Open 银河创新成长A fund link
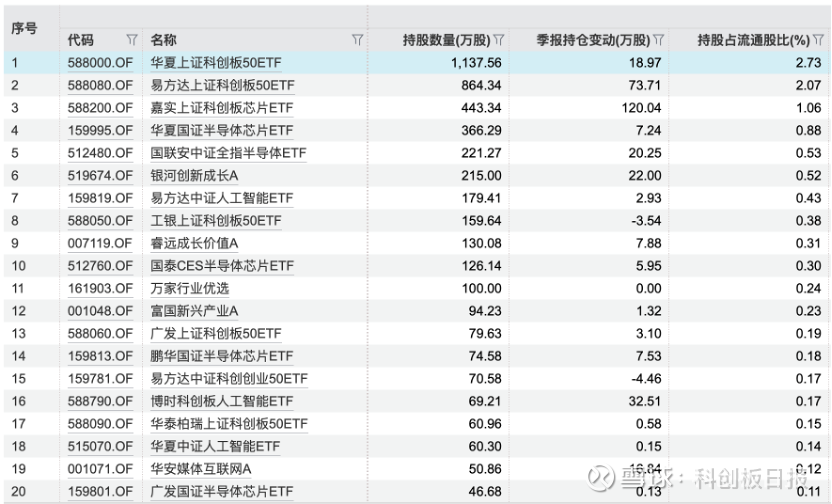Viewport: 832px width, 504px height. 194,176
